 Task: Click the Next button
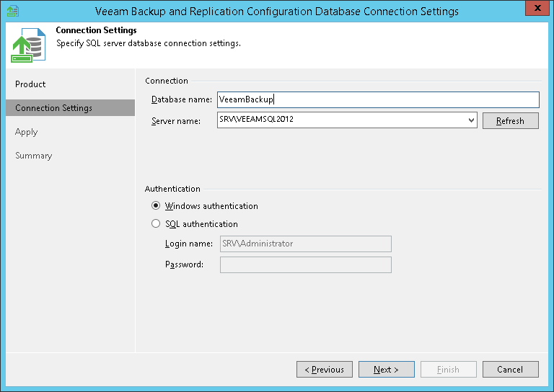[x=386, y=370]
